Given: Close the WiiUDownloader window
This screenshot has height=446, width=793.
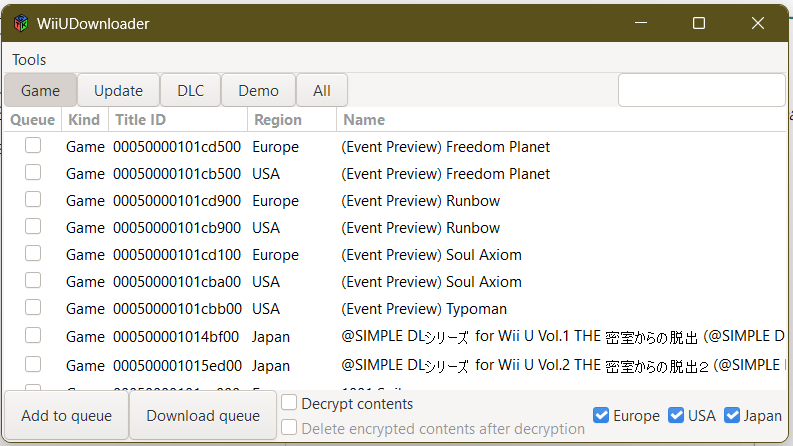Looking at the screenshot, I should 758,23.
